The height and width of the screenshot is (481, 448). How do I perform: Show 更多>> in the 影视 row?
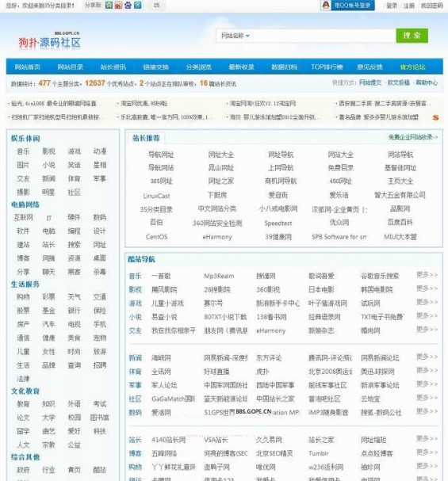(x=427, y=288)
